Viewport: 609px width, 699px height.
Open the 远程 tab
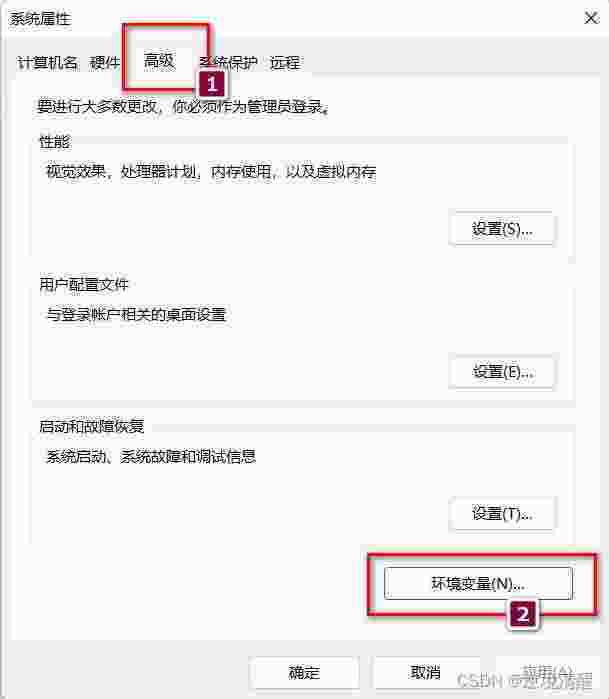(284, 63)
